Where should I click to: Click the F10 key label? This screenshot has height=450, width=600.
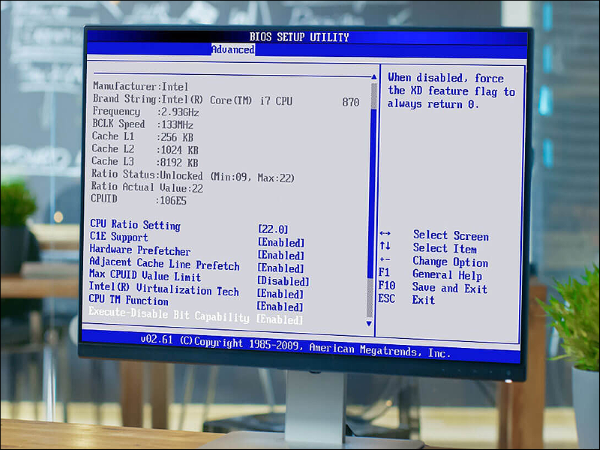pos(387,288)
